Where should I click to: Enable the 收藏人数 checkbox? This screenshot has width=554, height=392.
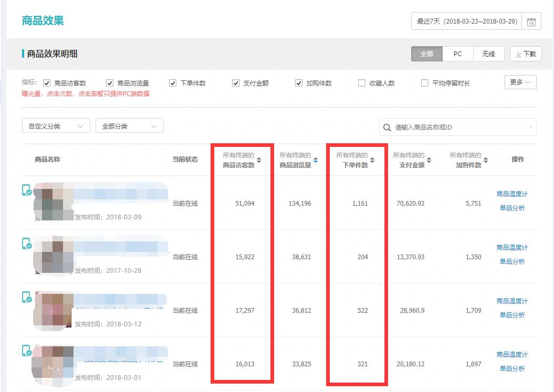361,82
